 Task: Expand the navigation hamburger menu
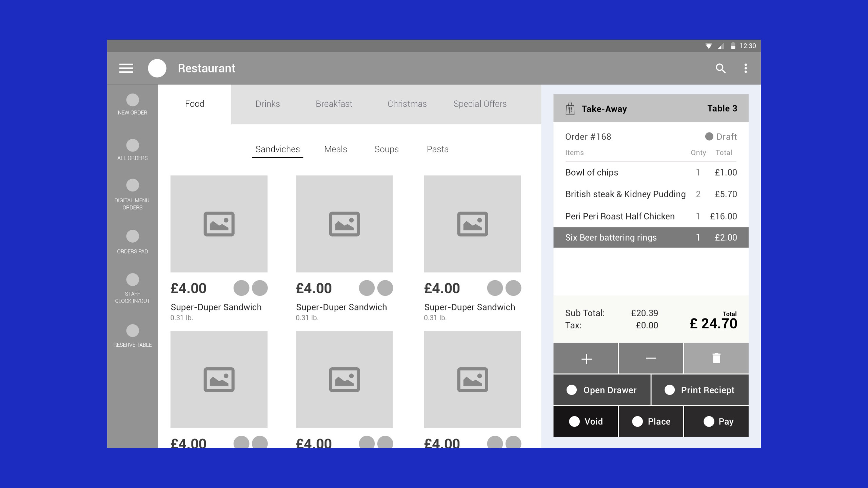pyautogui.click(x=126, y=68)
